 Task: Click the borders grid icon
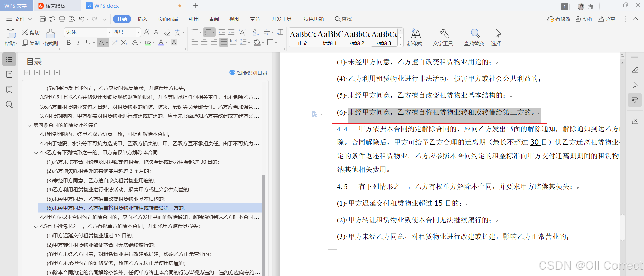tap(270, 42)
